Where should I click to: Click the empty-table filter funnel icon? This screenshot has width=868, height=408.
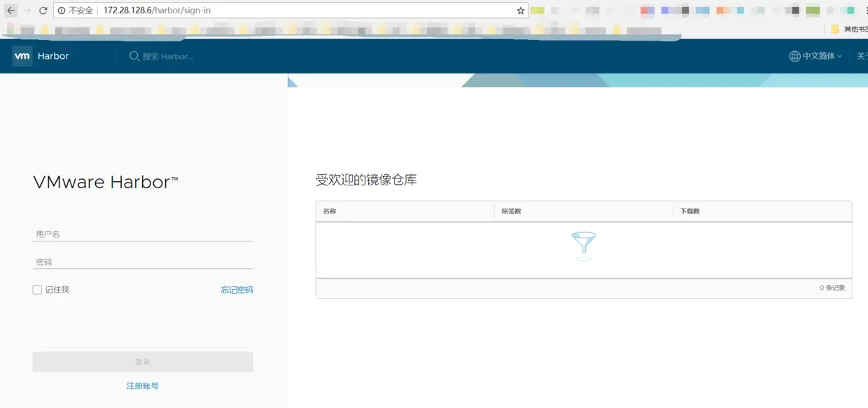tap(584, 246)
